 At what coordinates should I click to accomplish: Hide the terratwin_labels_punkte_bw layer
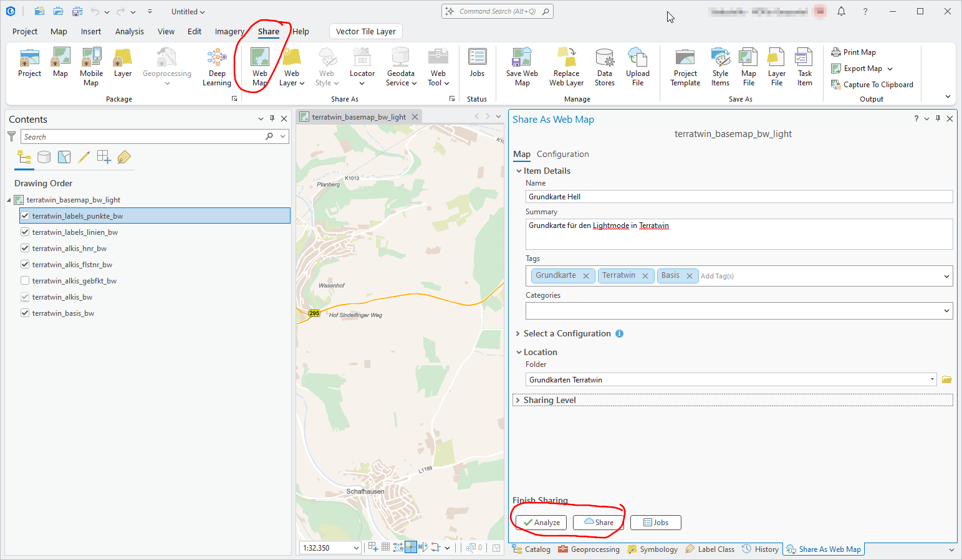(x=25, y=216)
